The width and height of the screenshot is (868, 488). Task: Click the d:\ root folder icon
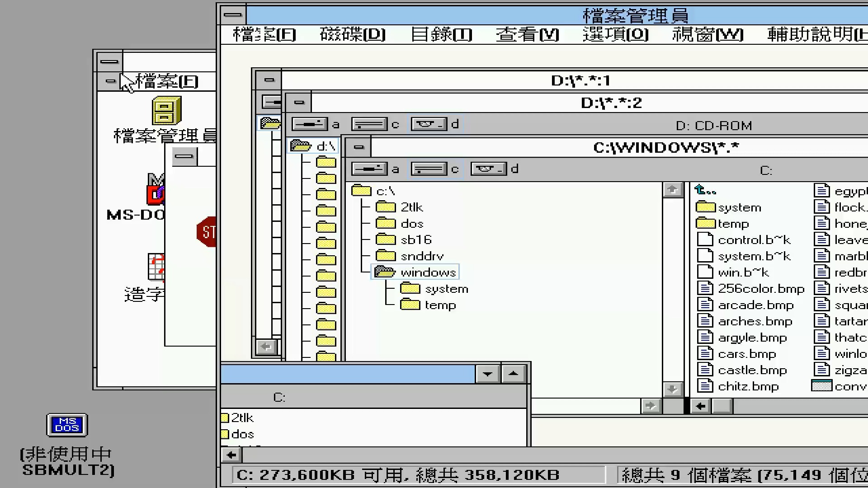coord(301,146)
